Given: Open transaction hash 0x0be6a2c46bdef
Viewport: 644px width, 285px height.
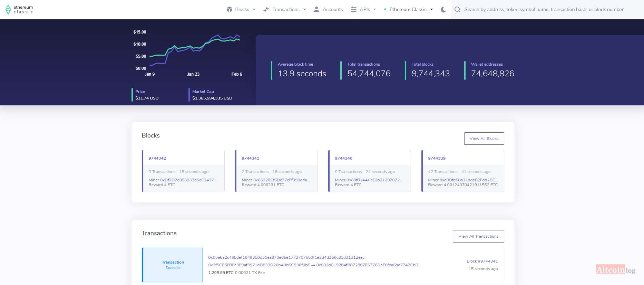Looking at the screenshot, I should click(286, 257).
